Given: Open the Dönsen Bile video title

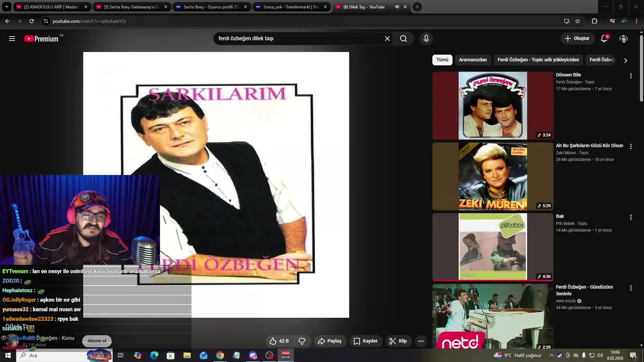Looking at the screenshot, I should pos(569,75).
